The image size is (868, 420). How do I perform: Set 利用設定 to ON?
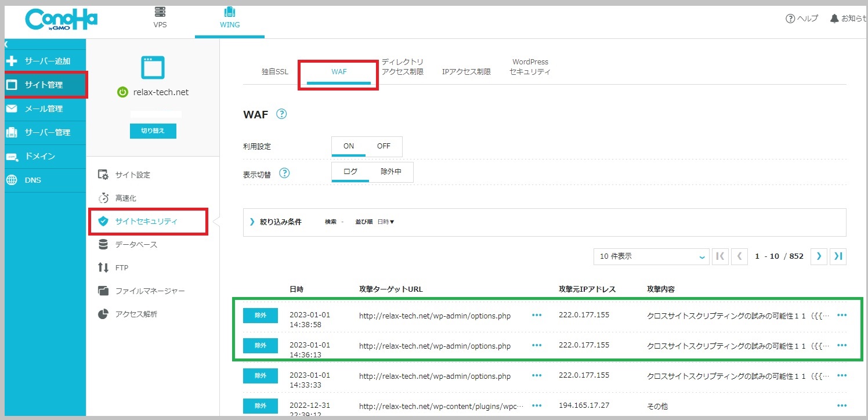pyautogui.click(x=349, y=146)
